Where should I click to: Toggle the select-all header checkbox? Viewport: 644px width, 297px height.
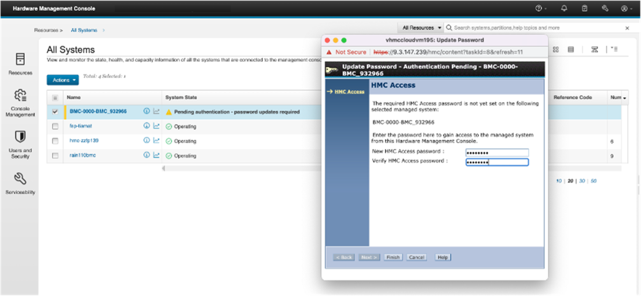(55, 98)
